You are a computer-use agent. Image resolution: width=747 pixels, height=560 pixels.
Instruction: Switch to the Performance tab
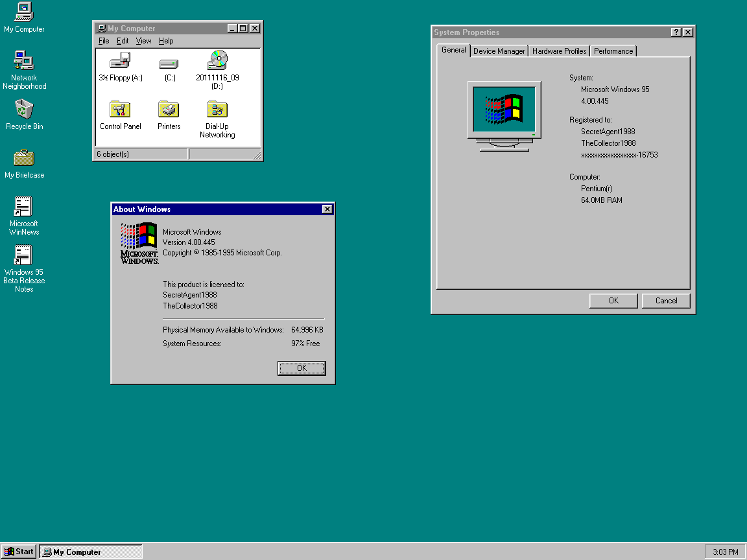(613, 51)
